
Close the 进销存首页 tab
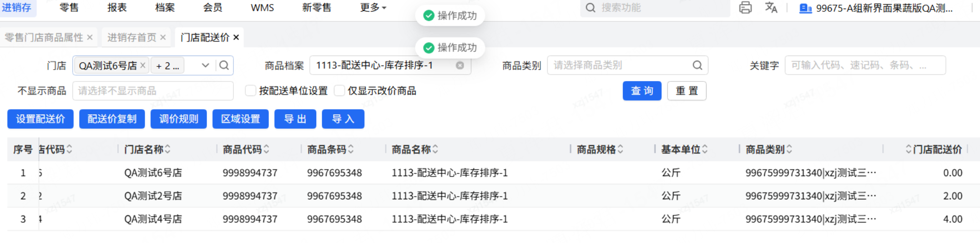click(x=163, y=37)
